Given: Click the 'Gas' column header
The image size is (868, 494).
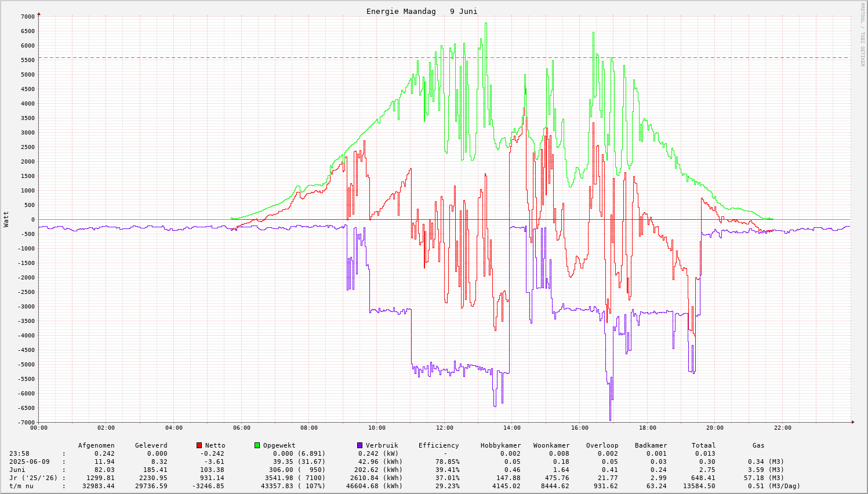Looking at the screenshot, I should tap(758, 445).
